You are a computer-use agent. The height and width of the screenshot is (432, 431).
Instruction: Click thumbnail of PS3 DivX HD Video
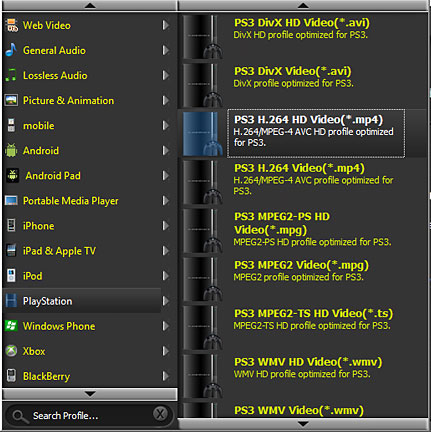[203, 36]
